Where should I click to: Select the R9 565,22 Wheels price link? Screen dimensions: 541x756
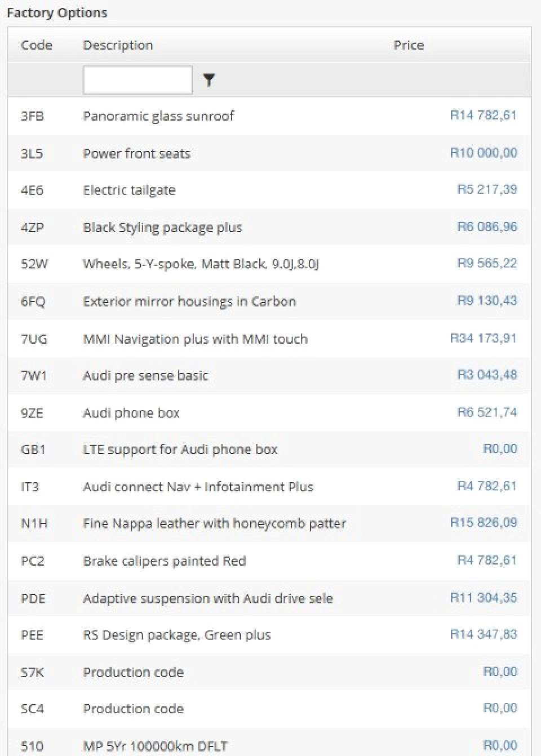click(487, 263)
